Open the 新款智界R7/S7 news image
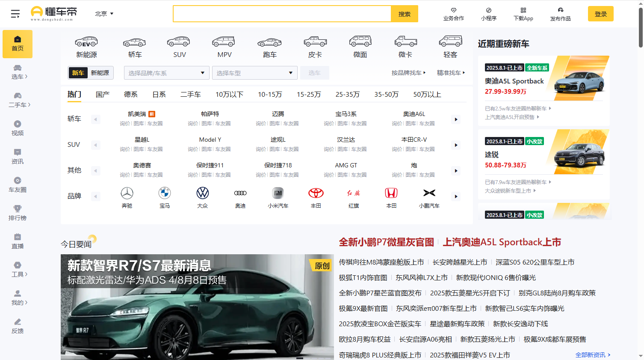The height and width of the screenshot is (360, 644). [x=197, y=307]
